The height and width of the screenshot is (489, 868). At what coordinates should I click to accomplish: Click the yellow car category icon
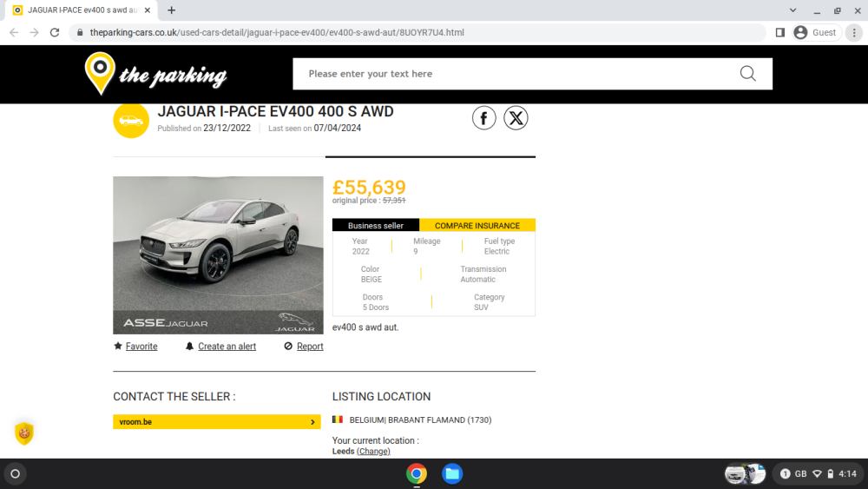pyautogui.click(x=131, y=120)
